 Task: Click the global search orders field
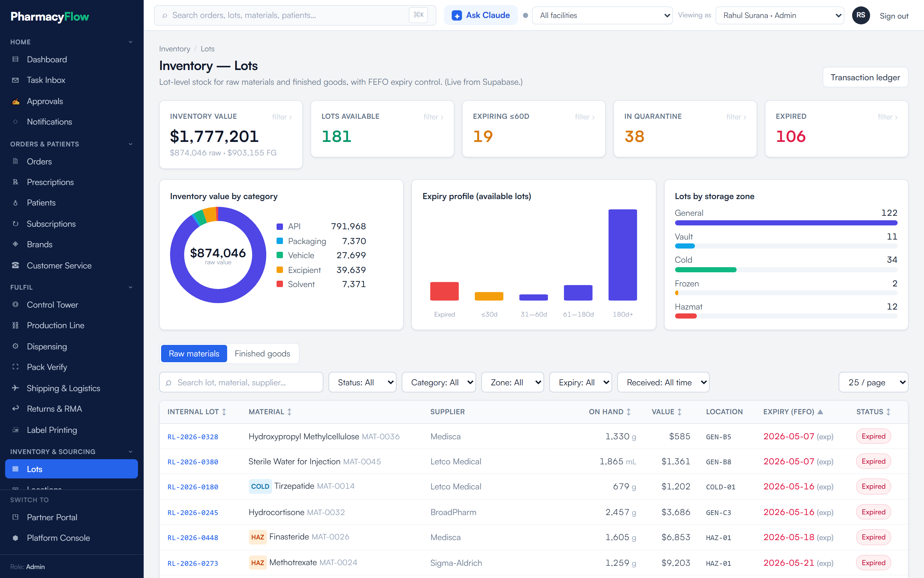click(x=295, y=15)
